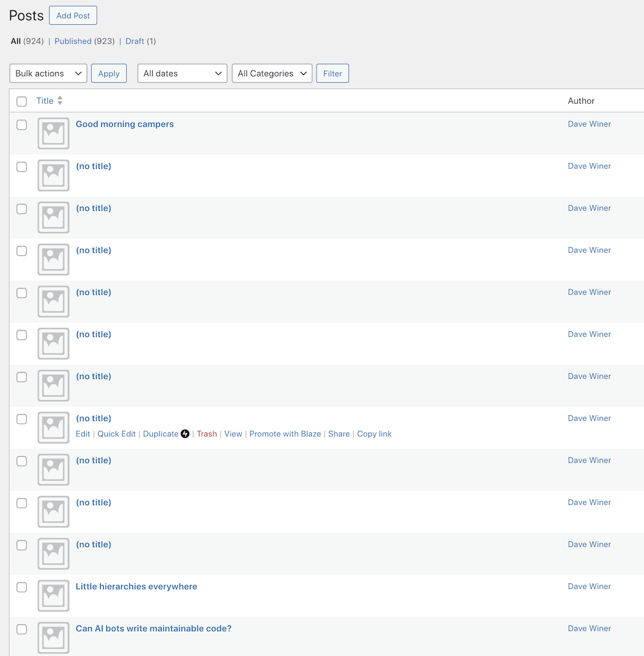Move hovered post to Trash
Image resolution: width=644 pixels, height=656 pixels.
[x=207, y=434]
